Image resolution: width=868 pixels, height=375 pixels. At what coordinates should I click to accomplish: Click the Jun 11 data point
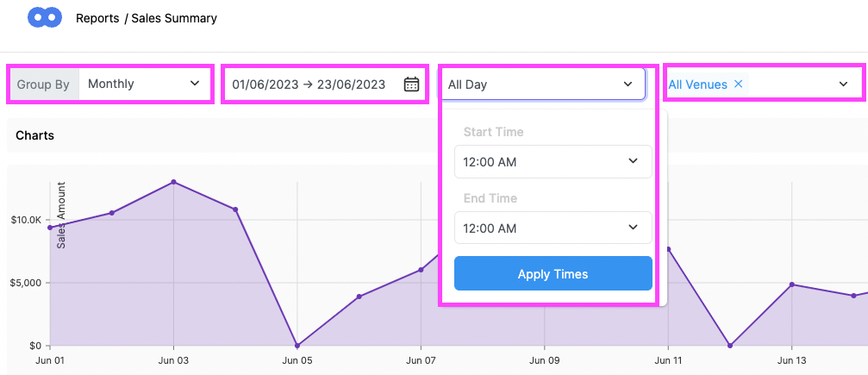point(668,249)
